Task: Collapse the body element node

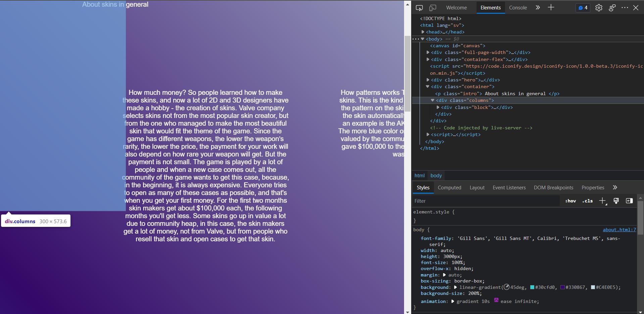Action: tap(423, 39)
